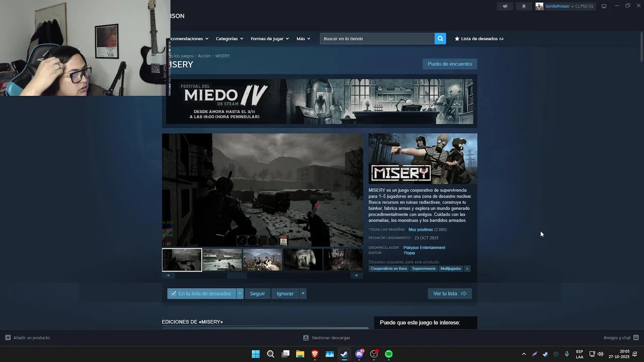Open Lista de deseados 64
The height and width of the screenshot is (362, 644).
point(479,39)
